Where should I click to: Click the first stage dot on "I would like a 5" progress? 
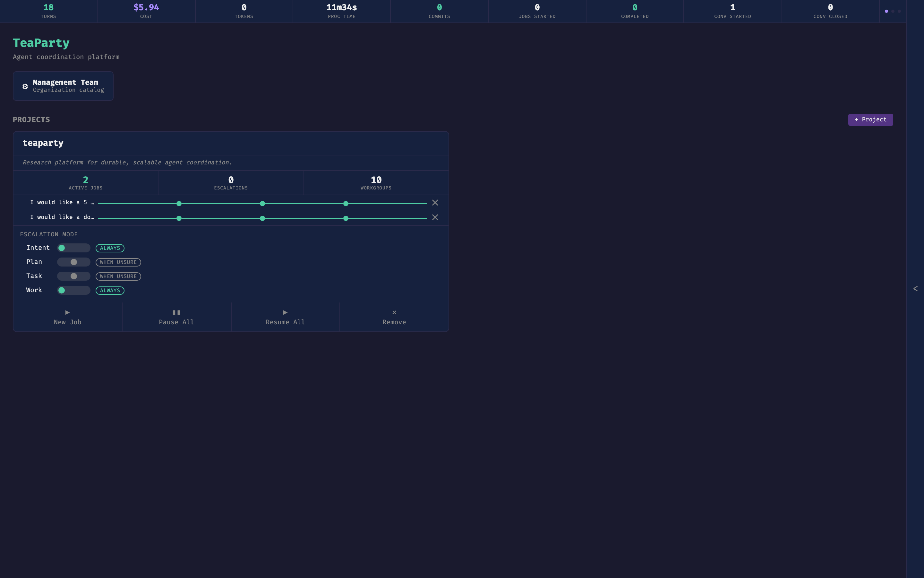(x=179, y=203)
